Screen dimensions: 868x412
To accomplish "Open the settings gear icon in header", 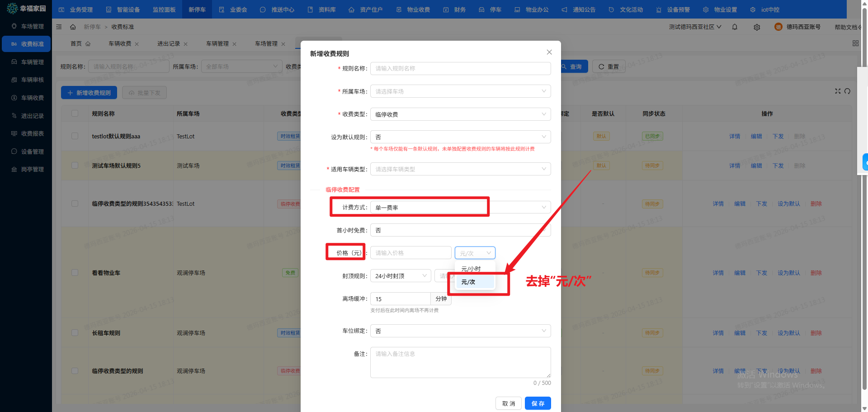I will click(757, 27).
